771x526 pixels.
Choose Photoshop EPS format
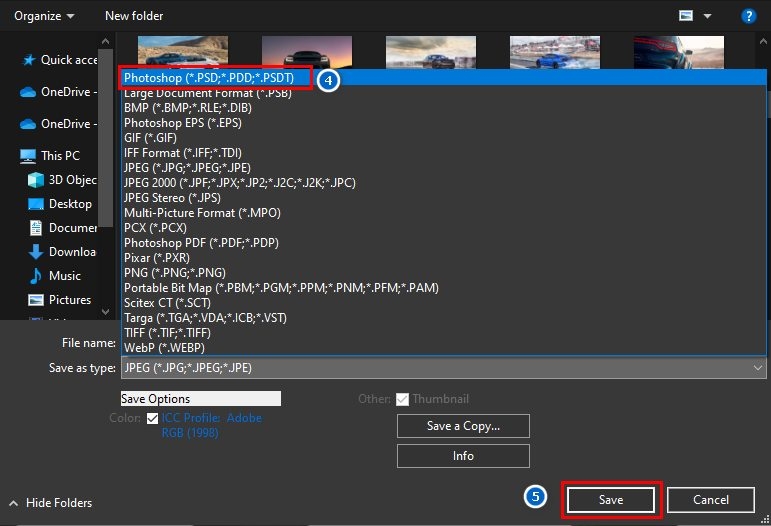[443, 123]
